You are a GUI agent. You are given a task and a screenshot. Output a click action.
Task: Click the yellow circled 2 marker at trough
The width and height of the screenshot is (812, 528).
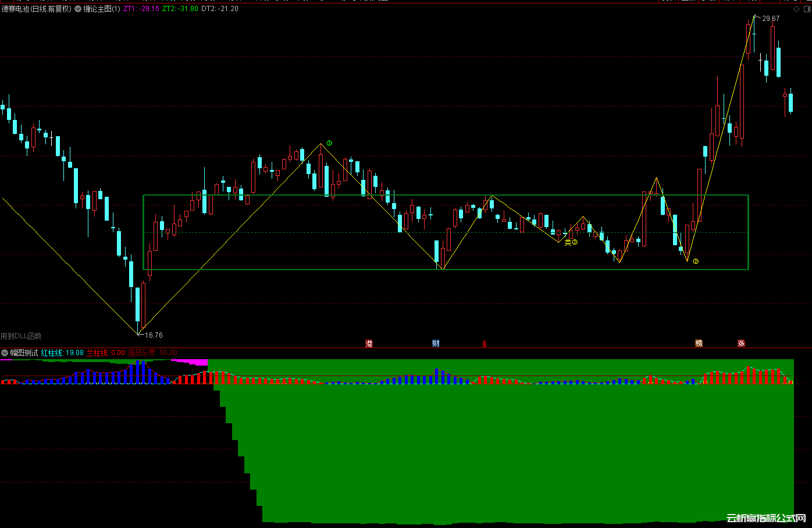tap(696, 261)
